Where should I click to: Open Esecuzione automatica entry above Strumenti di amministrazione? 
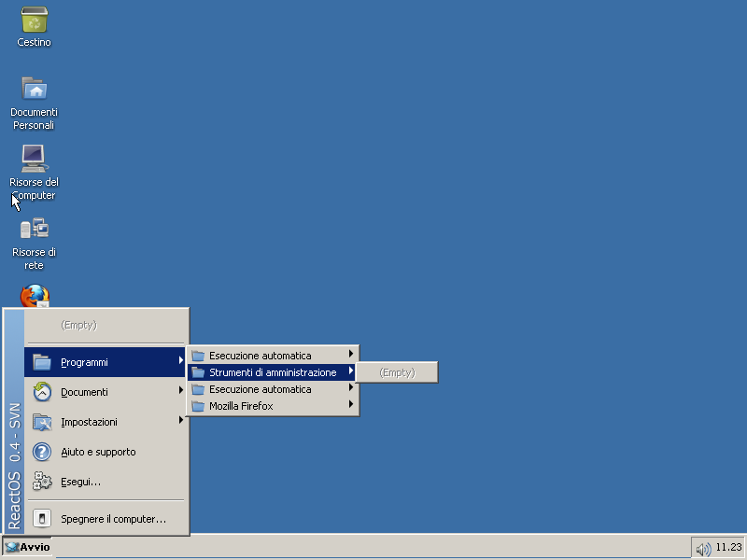(273, 356)
